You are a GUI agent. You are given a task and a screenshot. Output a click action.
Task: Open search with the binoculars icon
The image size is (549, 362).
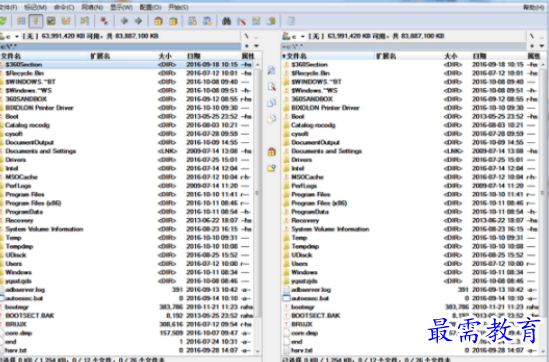(x=227, y=21)
